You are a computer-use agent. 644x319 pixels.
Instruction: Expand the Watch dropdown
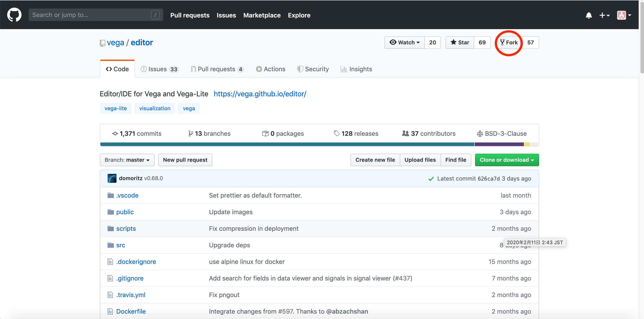pyautogui.click(x=404, y=43)
